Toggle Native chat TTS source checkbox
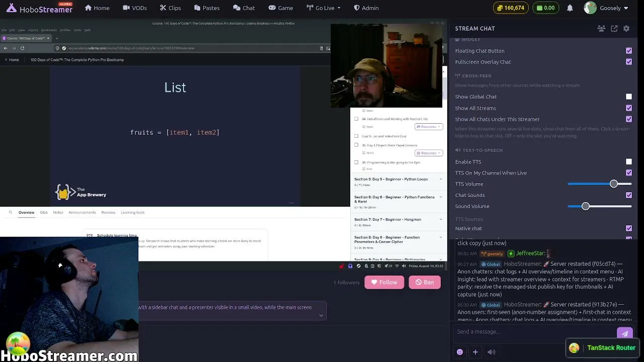This screenshot has height=362, width=644. 629,229
